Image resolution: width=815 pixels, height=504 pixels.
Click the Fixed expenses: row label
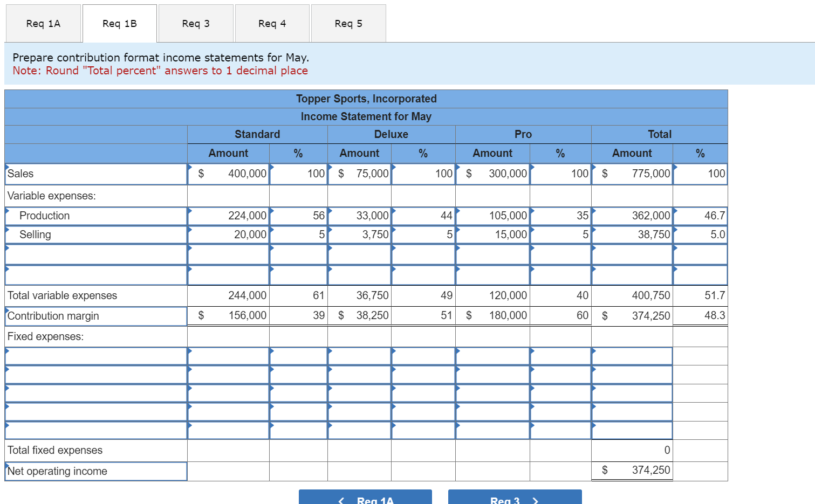[45, 336]
